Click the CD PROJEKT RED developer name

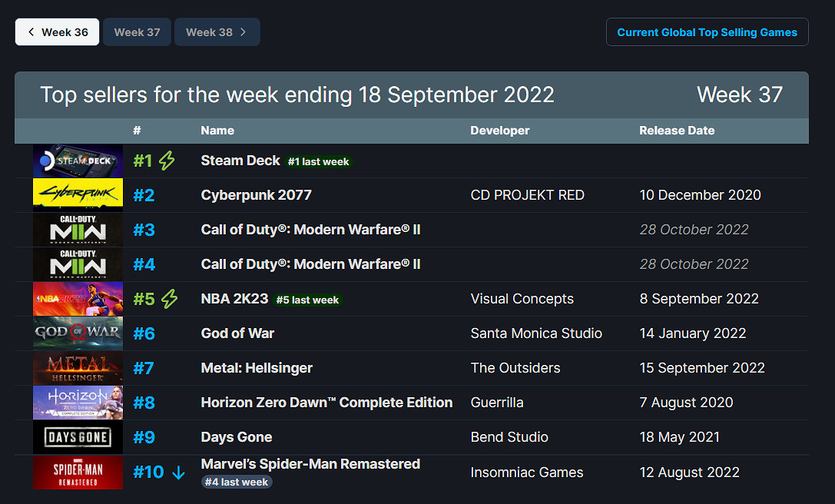point(527,195)
